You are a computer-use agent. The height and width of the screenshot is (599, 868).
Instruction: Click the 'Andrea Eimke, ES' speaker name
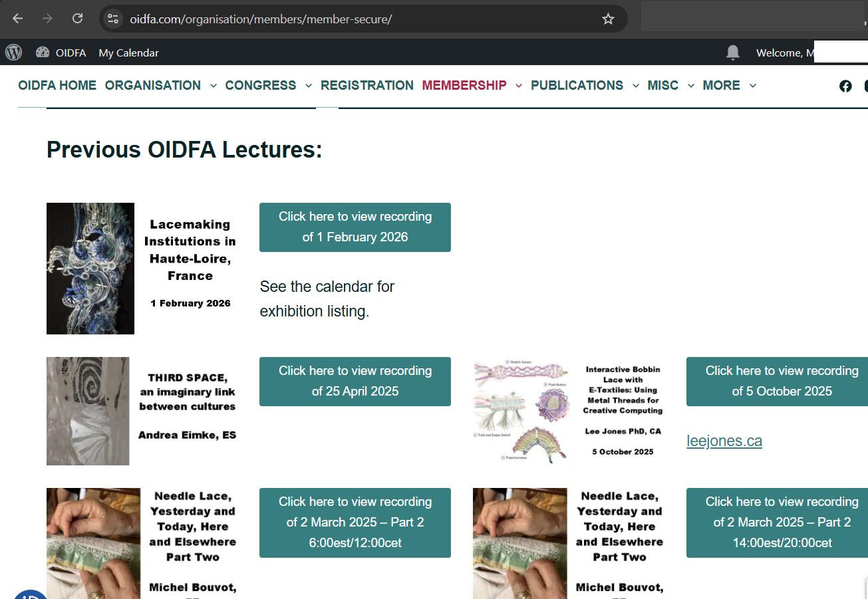coord(188,435)
